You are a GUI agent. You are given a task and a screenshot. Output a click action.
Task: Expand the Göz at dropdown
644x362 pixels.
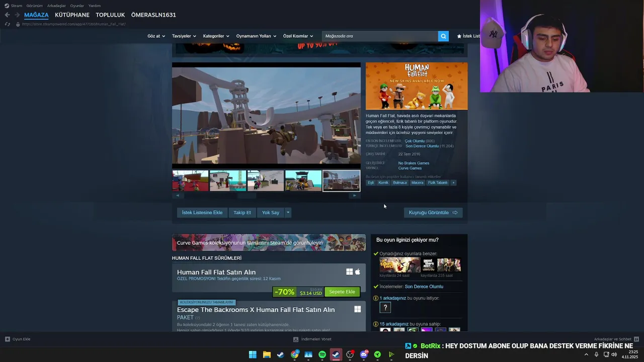click(156, 36)
